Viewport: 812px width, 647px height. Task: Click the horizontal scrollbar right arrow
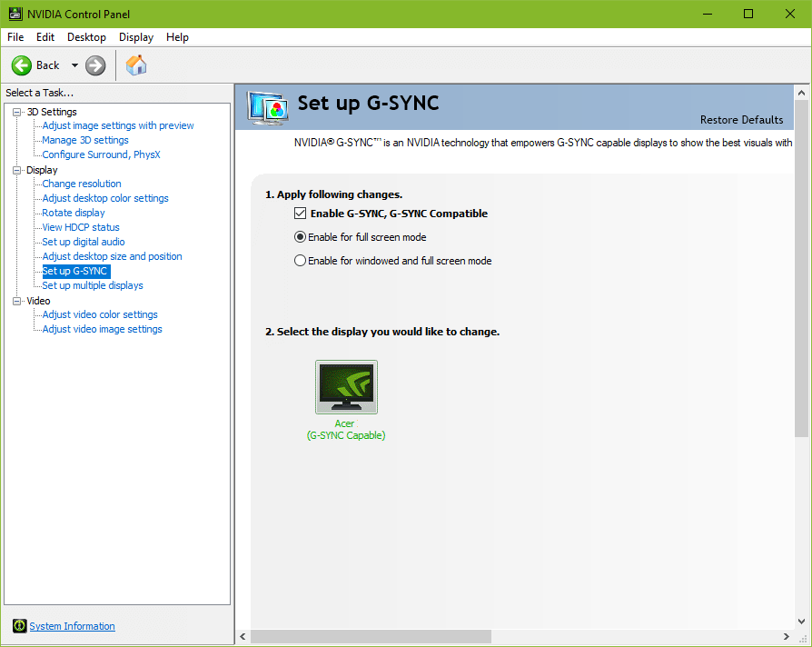[787, 636]
